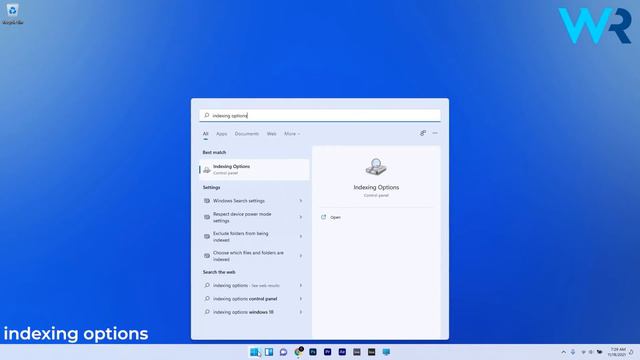Expand arrow beside 'windows 10' web suggestion
Screen dimensions: 640x360
tap(301, 312)
